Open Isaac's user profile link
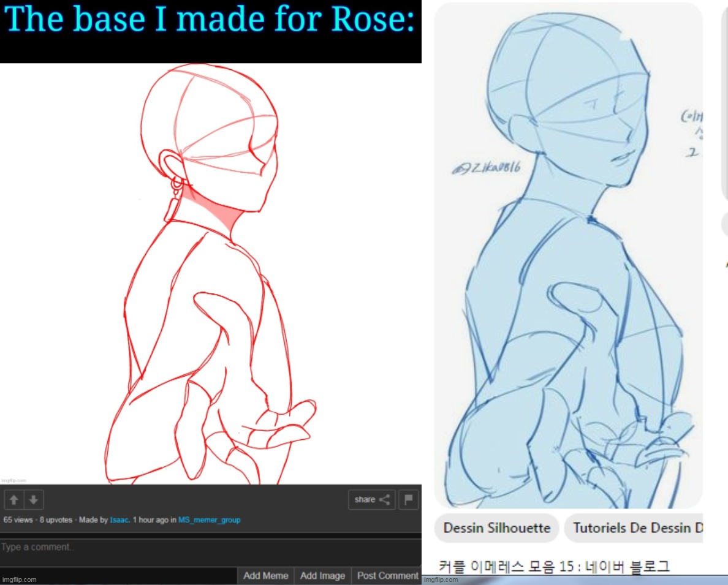 [119, 520]
